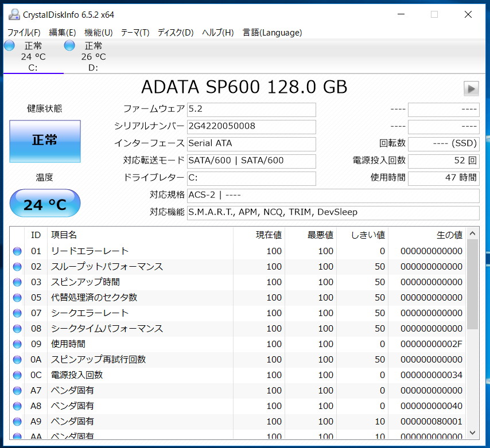Click the scroll up arrow of attribute list
This screenshot has height=448, width=490.
pos(473,233)
